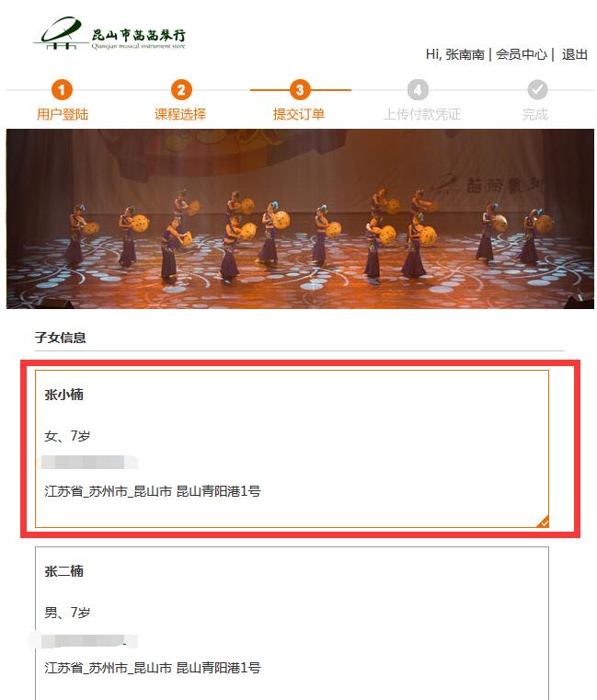Select the 张二楠 child info card
The height and width of the screenshot is (700, 597).
[x=292, y=624]
